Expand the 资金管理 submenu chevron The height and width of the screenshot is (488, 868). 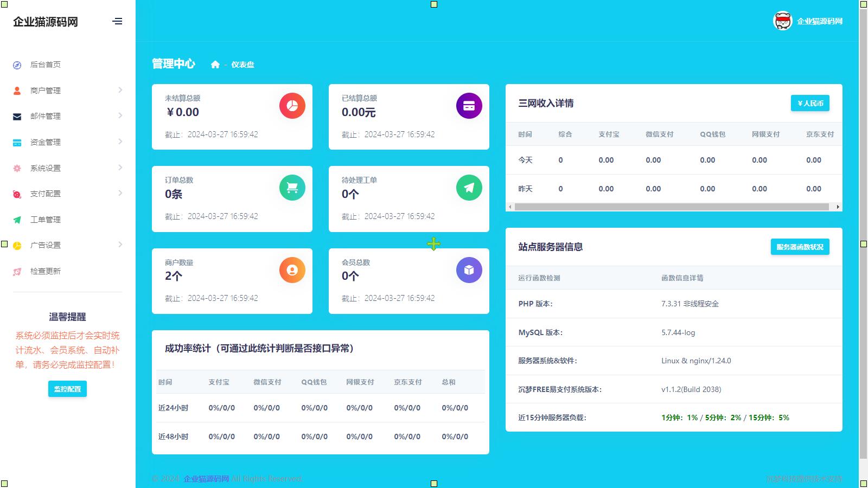[120, 142]
